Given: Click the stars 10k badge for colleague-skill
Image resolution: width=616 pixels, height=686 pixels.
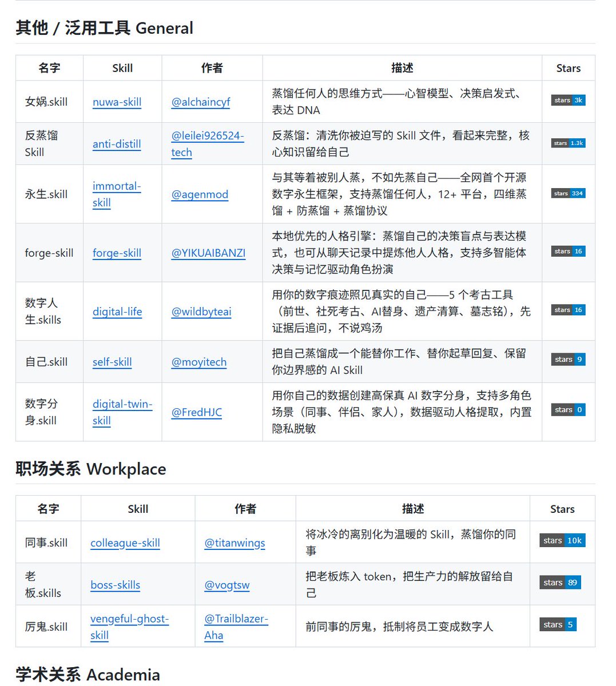Looking at the screenshot, I should coord(562,540).
